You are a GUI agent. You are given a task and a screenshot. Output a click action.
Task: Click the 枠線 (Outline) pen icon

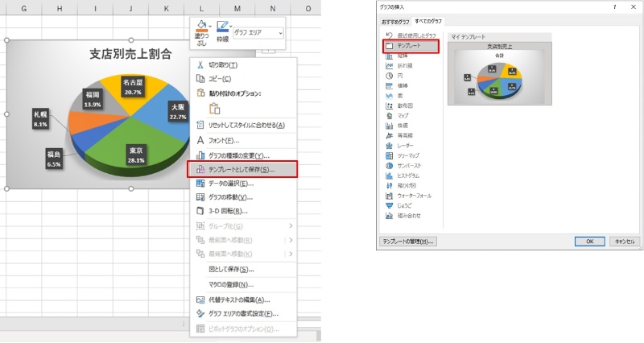click(223, 28)
